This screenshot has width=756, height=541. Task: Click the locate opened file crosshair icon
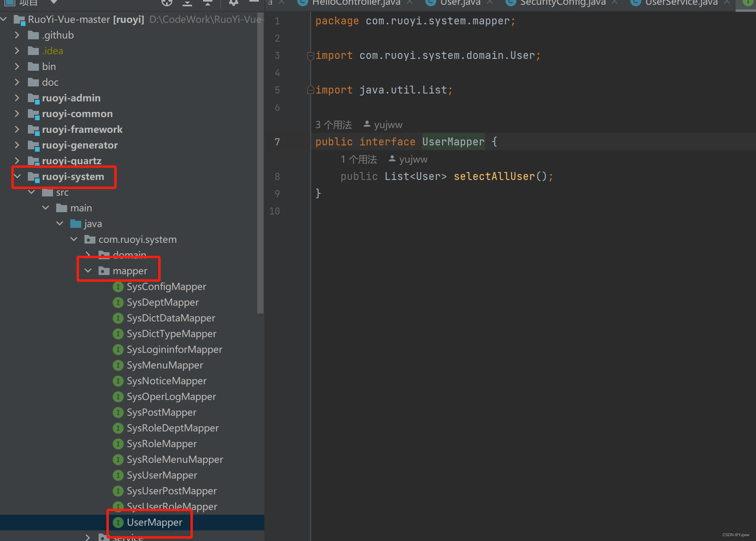click(167, 3)
